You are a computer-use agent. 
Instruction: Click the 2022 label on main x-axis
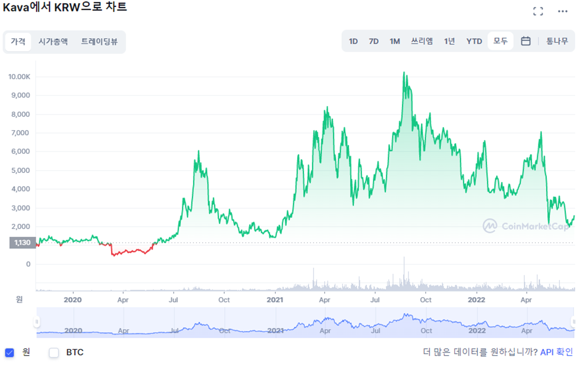pos(476,300)
